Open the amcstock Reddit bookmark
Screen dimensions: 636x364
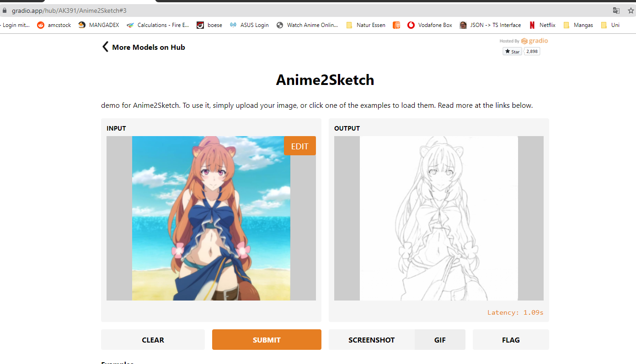coord(54,25)
